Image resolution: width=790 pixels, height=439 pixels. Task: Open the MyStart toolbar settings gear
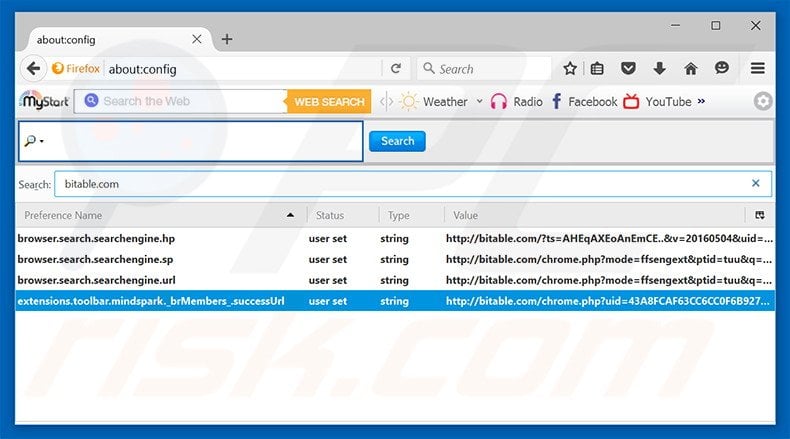point(763,101)
